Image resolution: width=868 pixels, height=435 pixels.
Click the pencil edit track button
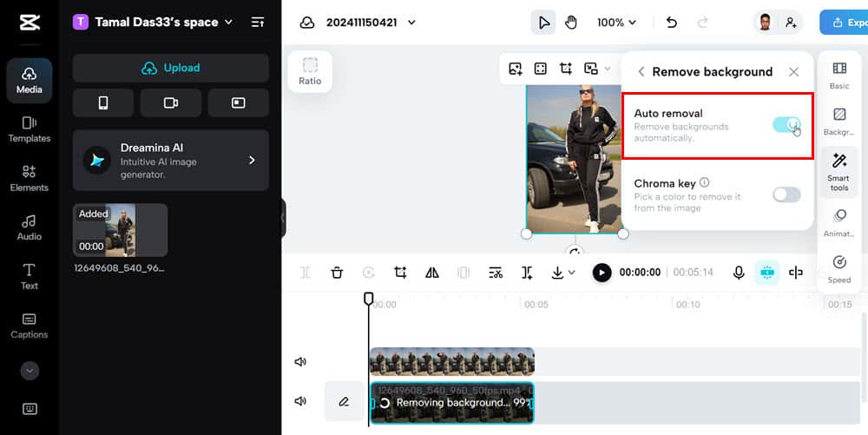pyautogui.click(x=344, y=402)
